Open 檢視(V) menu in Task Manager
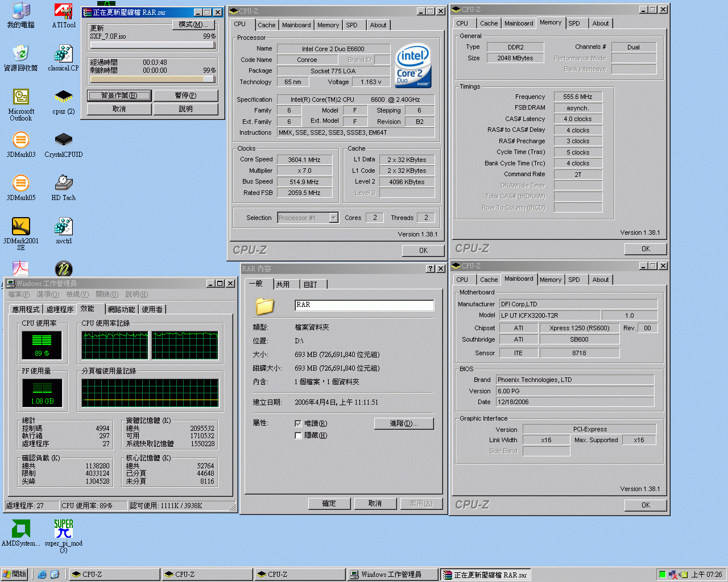728x582 pixels. pyautogui.click(x=77, y=294)
